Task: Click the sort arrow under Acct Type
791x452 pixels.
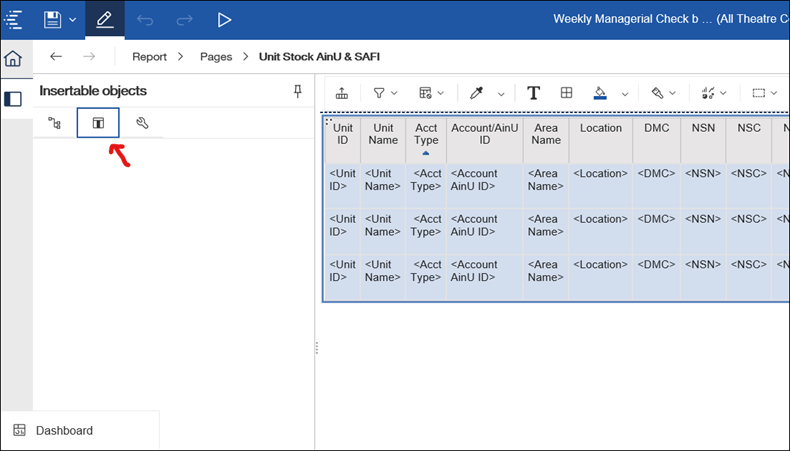Action: 426,153
